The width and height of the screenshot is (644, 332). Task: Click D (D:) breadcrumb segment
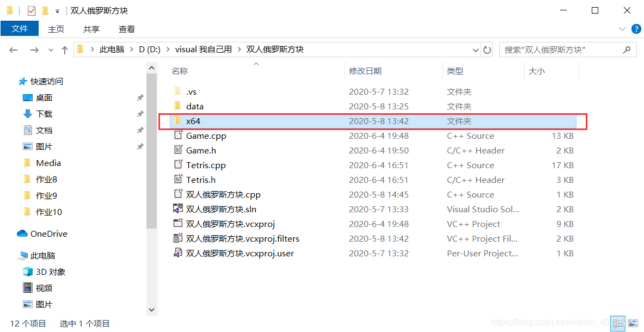tap(150, 50)
